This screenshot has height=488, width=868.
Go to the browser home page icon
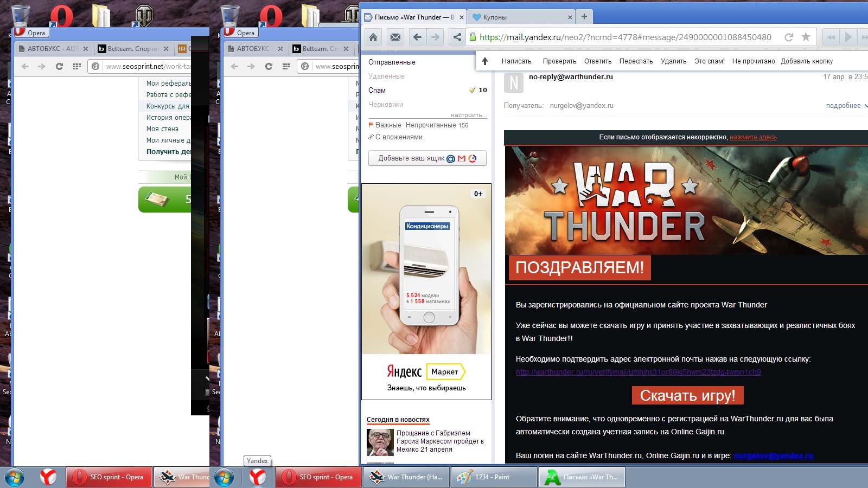[x=373, y=37]
